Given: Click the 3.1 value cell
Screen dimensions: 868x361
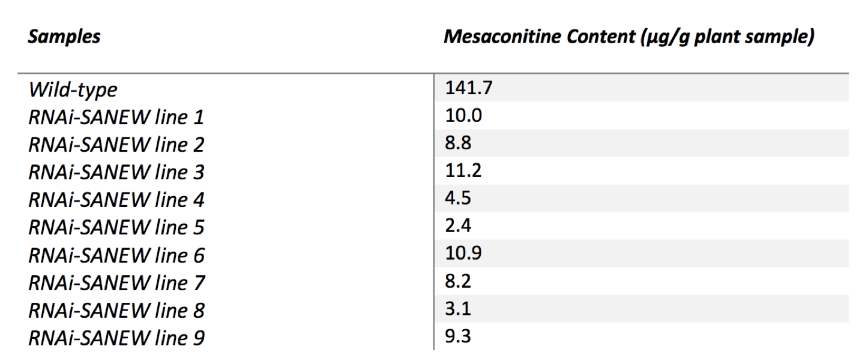Looking at the screenshot, I should point(641,309).
